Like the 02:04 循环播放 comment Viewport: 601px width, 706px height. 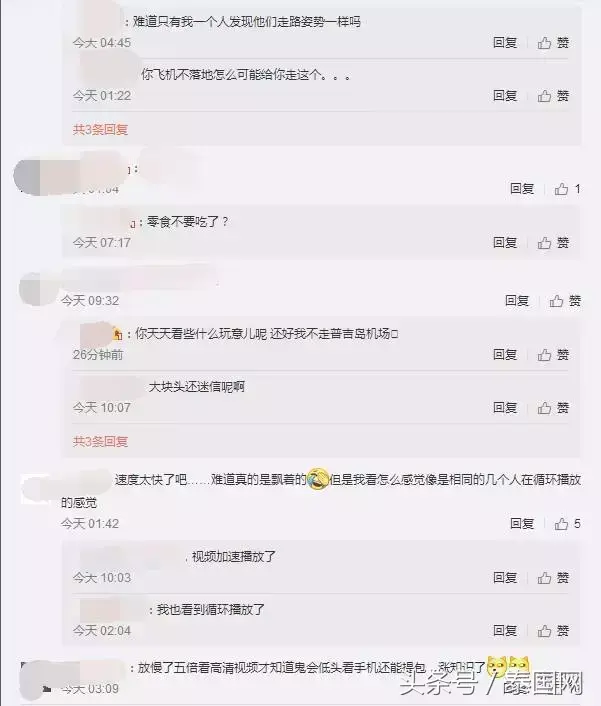coord(553,631)
